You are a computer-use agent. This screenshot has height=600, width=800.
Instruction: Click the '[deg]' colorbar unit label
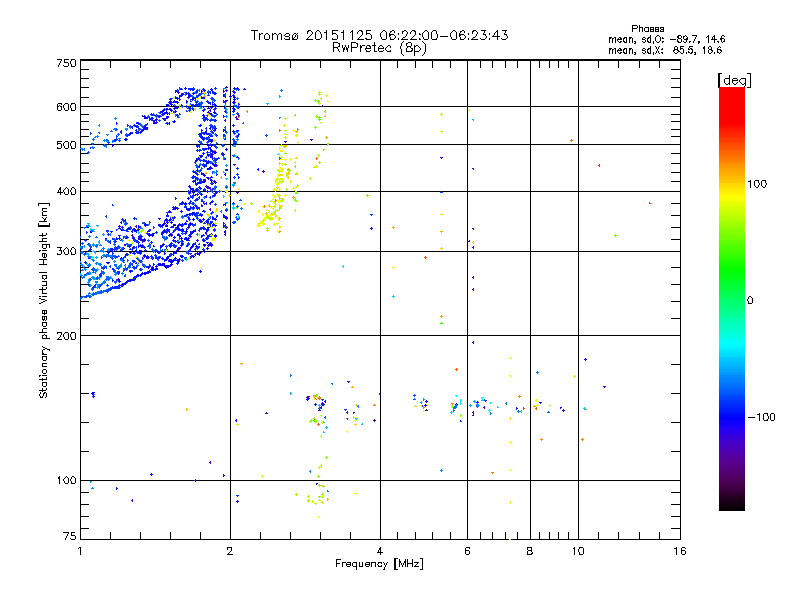click(734, 81)
